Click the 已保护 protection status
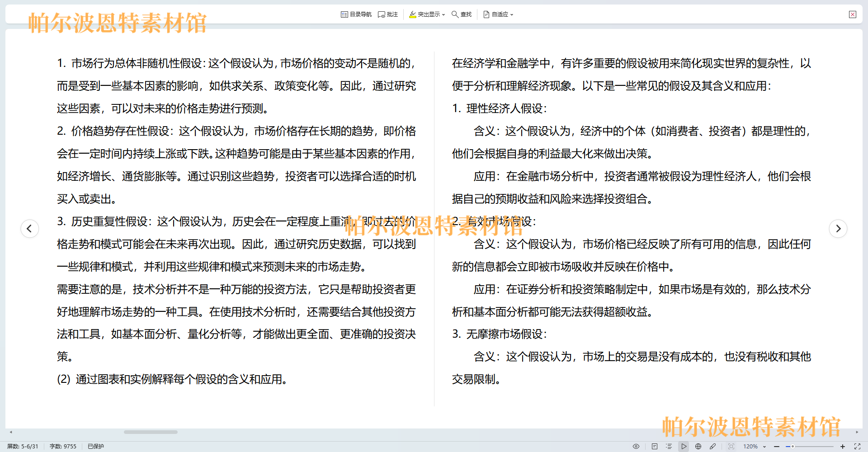The image size is (868, 452). pyautogui.click(x=96, y=446)
